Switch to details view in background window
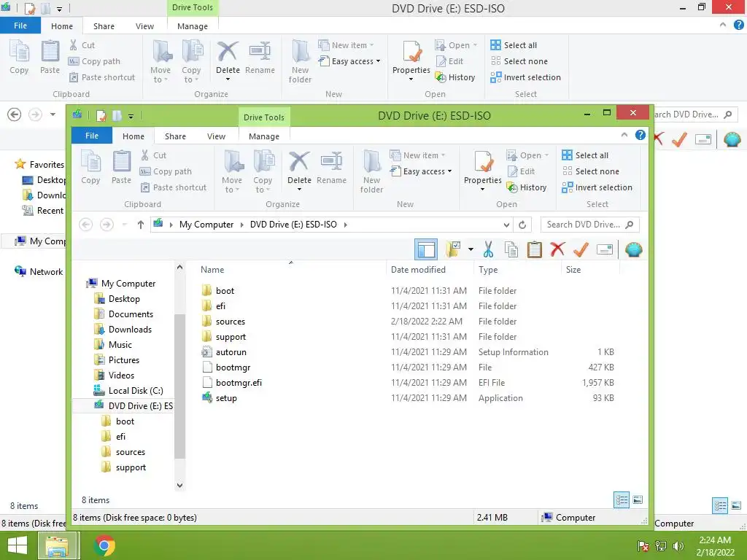The height and width of the screenshot is (560, 747). pos(720,506)
